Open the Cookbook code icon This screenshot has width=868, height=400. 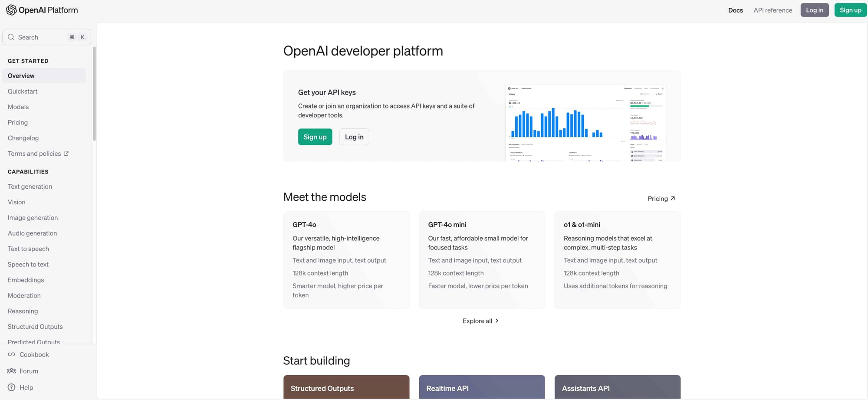pos(12,354)
